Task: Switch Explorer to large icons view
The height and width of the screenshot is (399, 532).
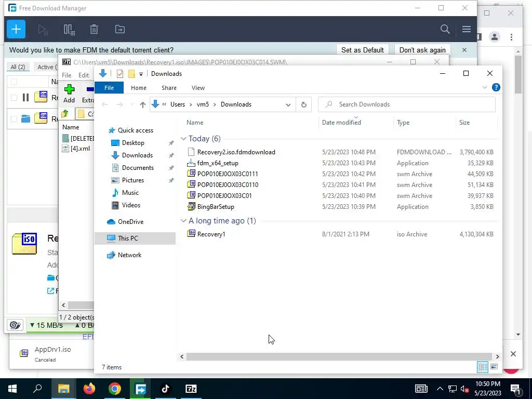Action: coord(494,367)
